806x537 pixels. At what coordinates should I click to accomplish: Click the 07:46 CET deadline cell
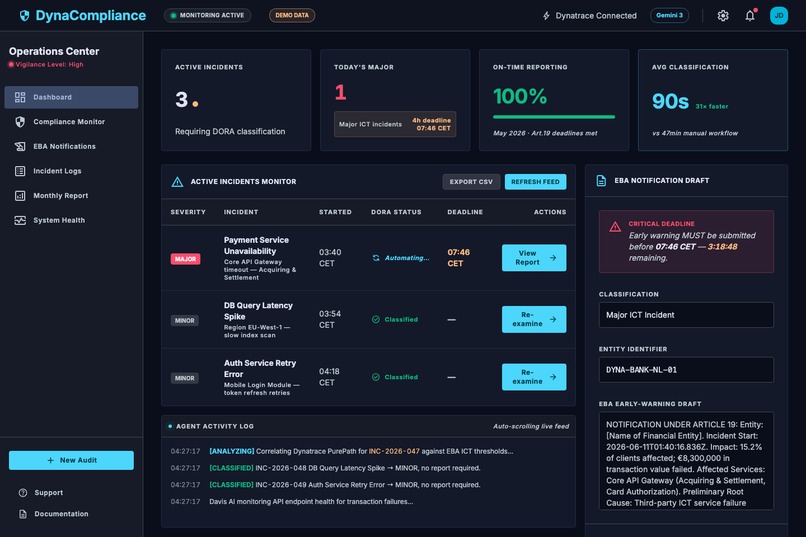[x=458, y=258]
